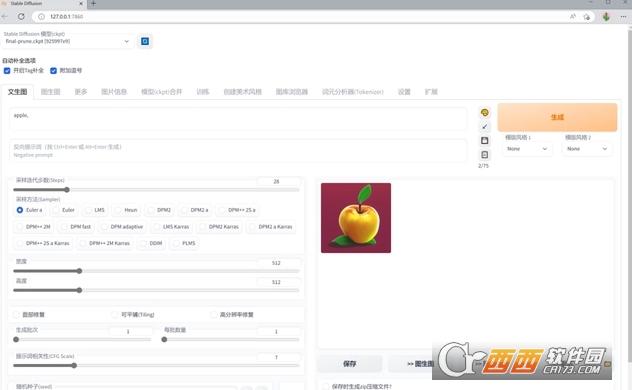Click the browser favorites star icon

click(587, 17)
